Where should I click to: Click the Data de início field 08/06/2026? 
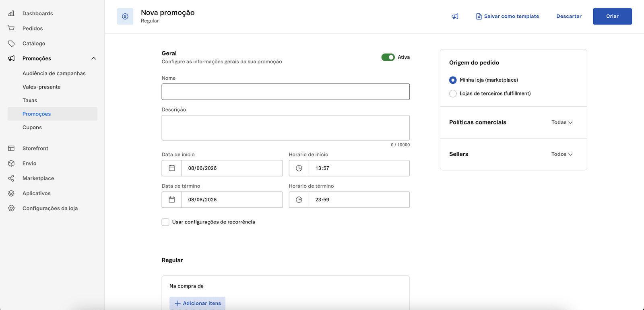pyautogui.click(x=232, y=168)
